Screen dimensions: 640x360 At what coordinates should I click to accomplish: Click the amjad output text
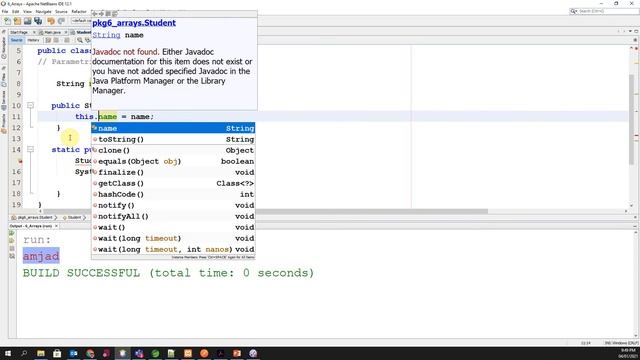[41, 256]
